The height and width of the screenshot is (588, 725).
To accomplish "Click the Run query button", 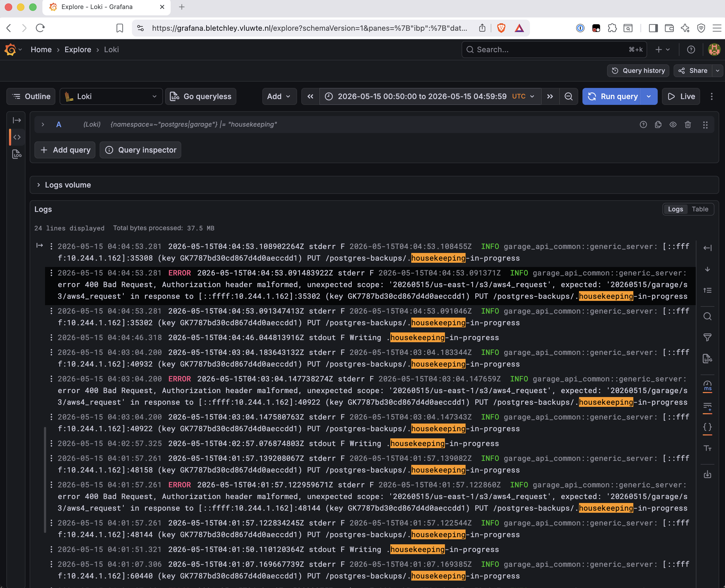I will [x=611, y=96].
